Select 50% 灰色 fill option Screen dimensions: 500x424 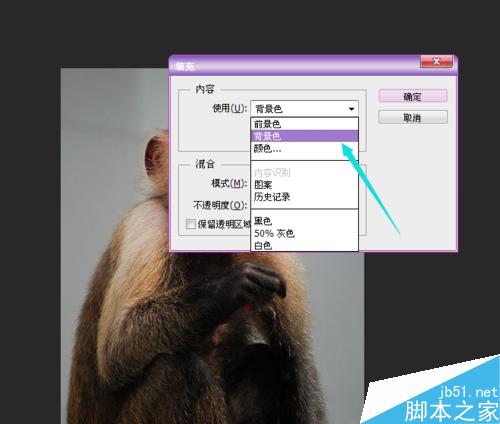[x=304, y=233]
